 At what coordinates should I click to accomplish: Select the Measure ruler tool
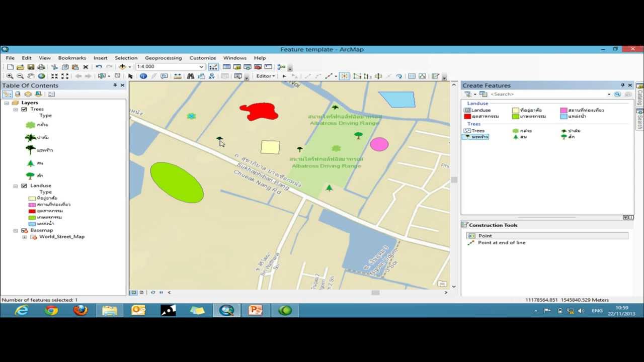(178, 76)
